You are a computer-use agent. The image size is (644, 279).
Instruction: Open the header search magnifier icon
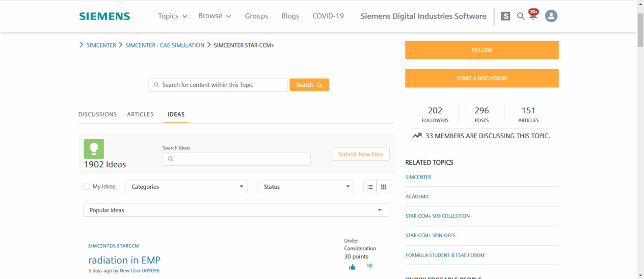point(520,16)
